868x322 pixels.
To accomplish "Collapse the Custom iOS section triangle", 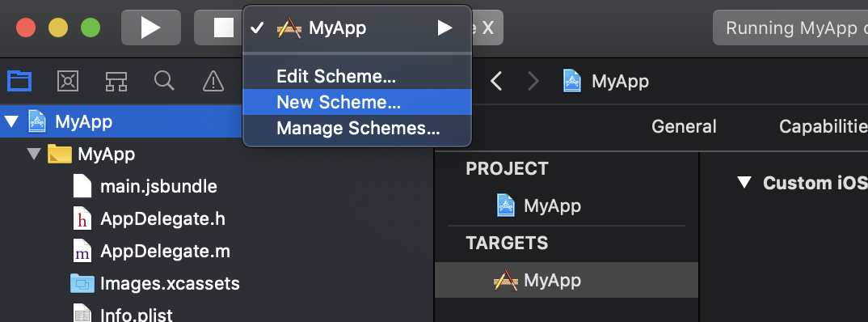I will 744,182.
